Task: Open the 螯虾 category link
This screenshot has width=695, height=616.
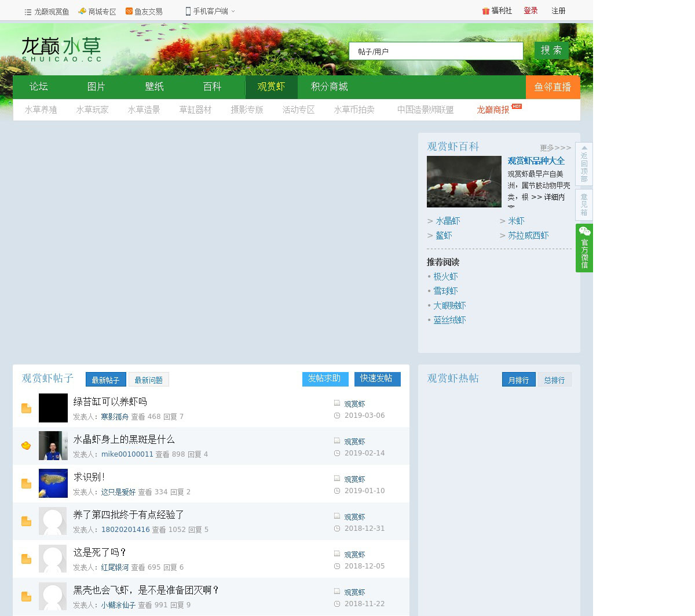Action: 444,235
